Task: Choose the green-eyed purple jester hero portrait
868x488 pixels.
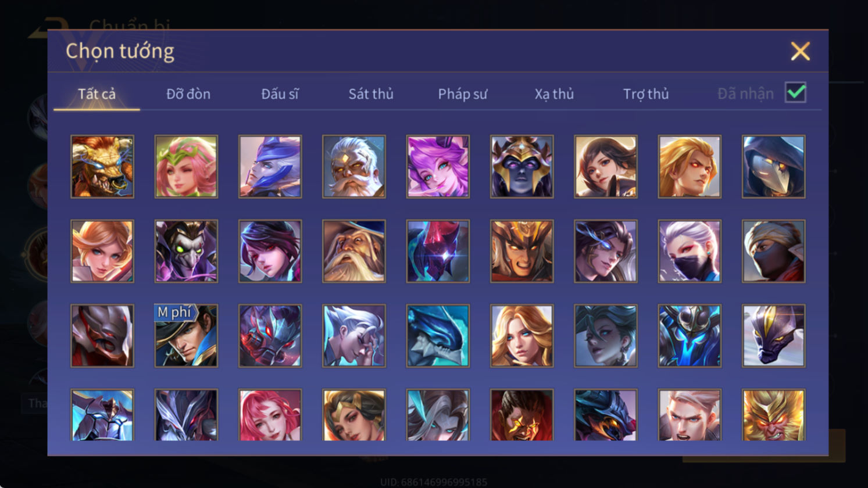Action: (x=186, y=251)
